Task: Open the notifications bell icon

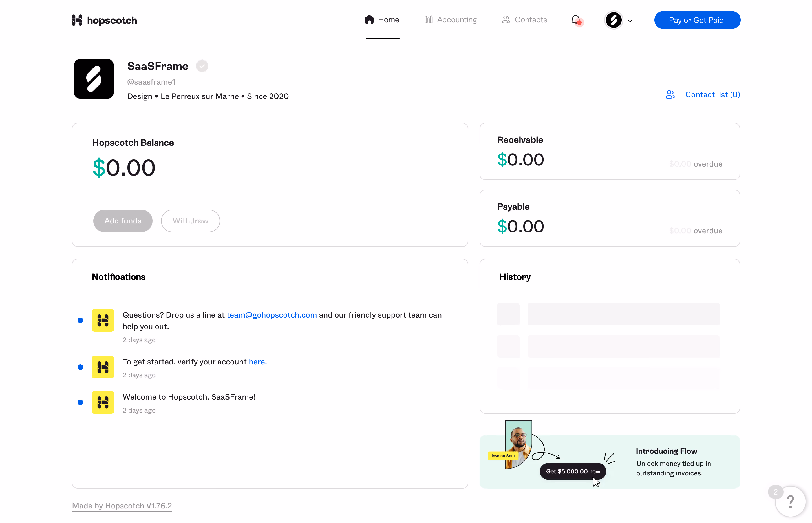Action: [x=576, y=20]
